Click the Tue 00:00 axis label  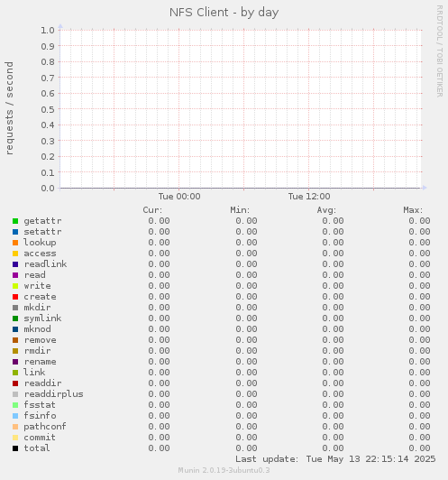click(179, 197)
